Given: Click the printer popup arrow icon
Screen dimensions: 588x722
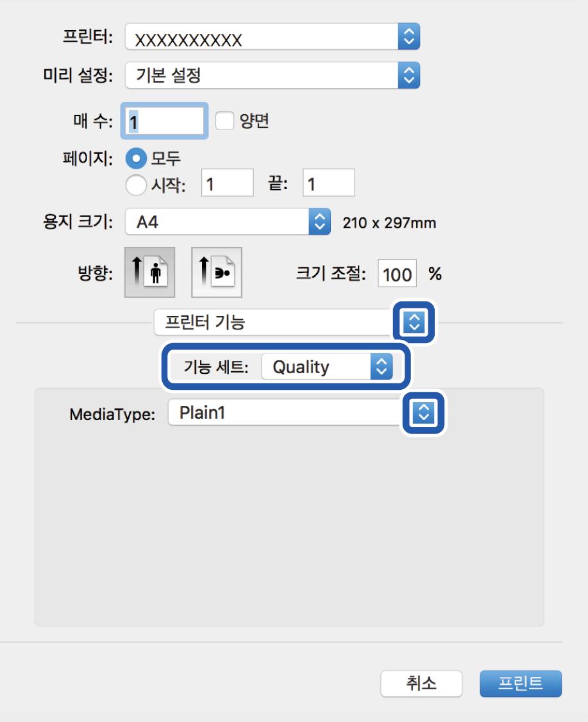Looking at the screenshot, I should 408,38.
